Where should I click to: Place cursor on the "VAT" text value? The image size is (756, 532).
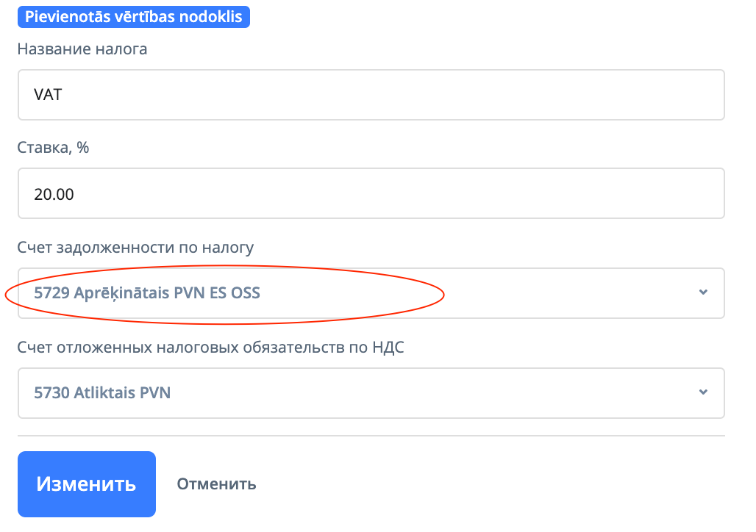point(48,95)
